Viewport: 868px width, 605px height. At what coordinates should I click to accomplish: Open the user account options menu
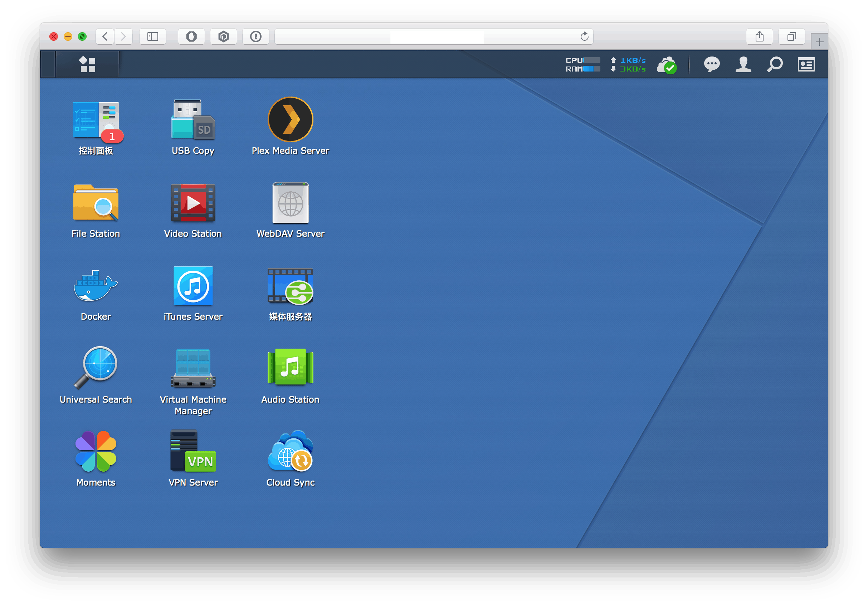pos(743,64)
